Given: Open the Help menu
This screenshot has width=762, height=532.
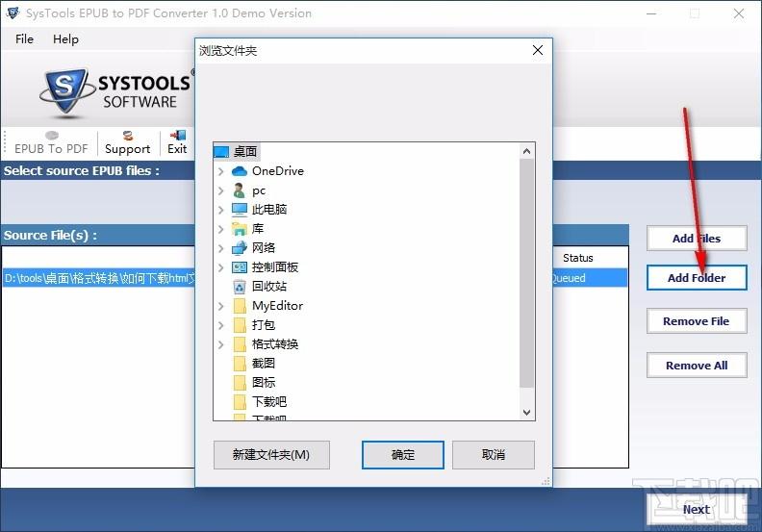Looking at the screenshot, I should (x=65, y=38).
